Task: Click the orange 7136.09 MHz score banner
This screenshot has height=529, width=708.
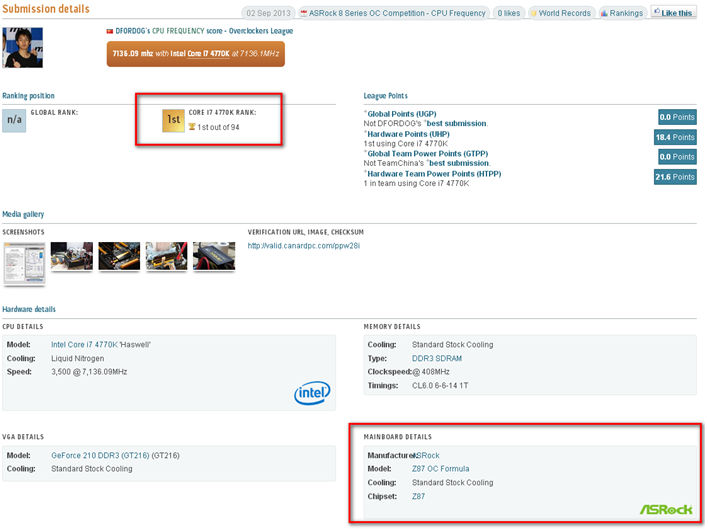Action: click(x=195, y=54)
